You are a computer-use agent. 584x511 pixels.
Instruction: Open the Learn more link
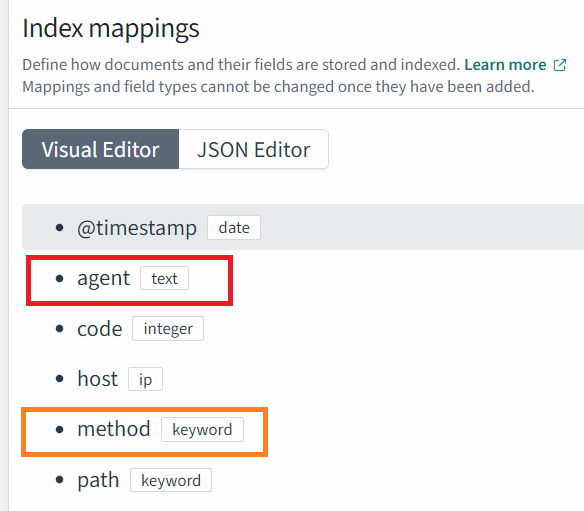pyautogui.click(x=505, y=65)
